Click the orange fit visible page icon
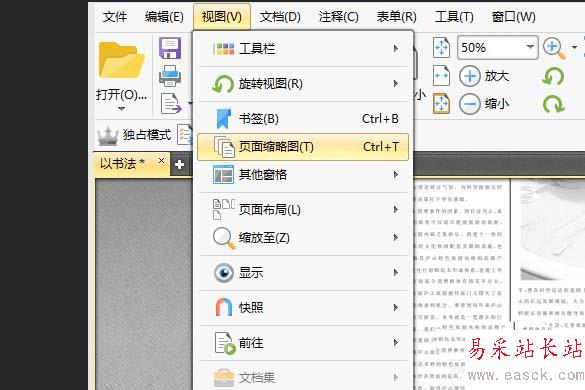The width and height of the screenshot is (585, 390). (441, 103)
